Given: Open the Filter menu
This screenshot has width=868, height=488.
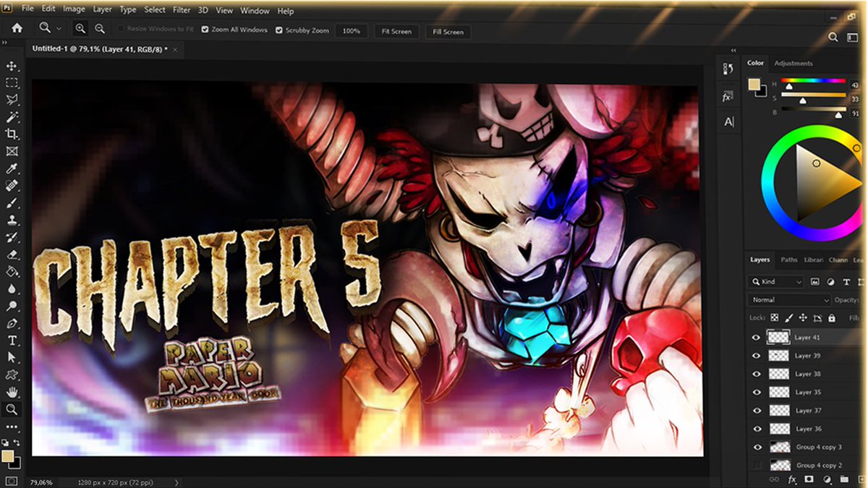Looking at the screenshot, I should (182, 10).
